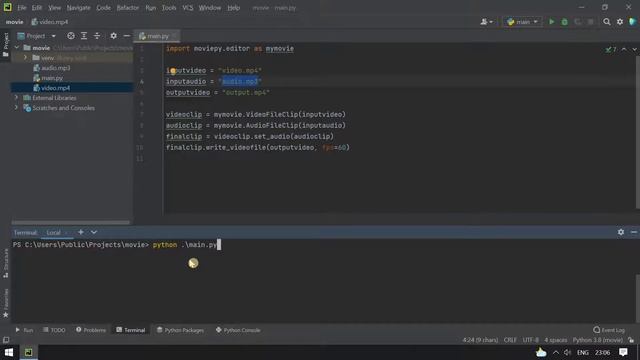This screenshot has height=360, width=640.
Task: Click Expand All icon in Project panel
Action: (x=84, y=36)
